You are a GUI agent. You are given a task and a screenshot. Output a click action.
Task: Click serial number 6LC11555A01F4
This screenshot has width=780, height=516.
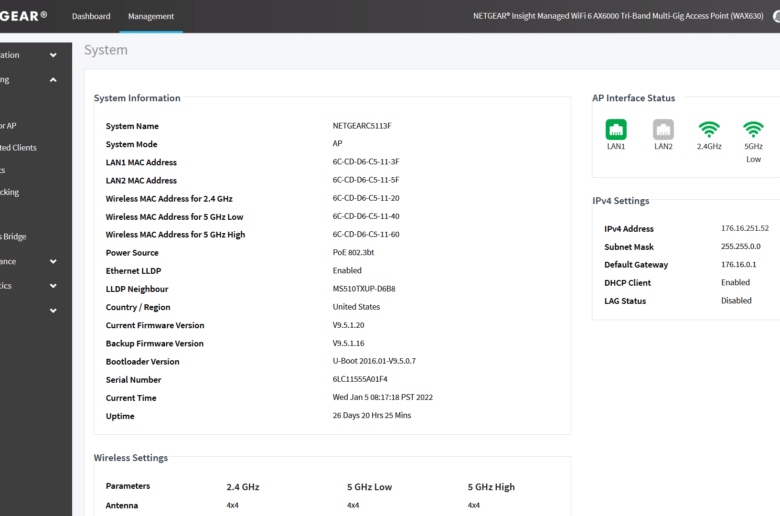[x=360, y=379]
